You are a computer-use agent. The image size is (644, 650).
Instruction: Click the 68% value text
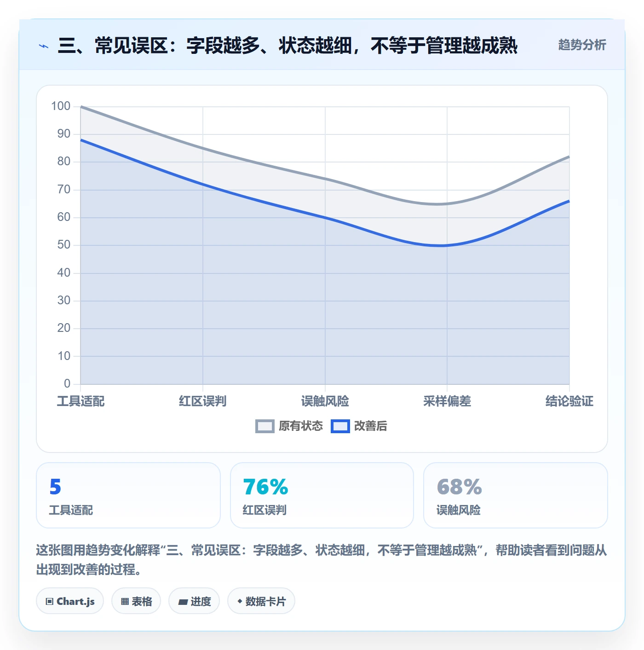pyautogui.click(x=459, y=487)
